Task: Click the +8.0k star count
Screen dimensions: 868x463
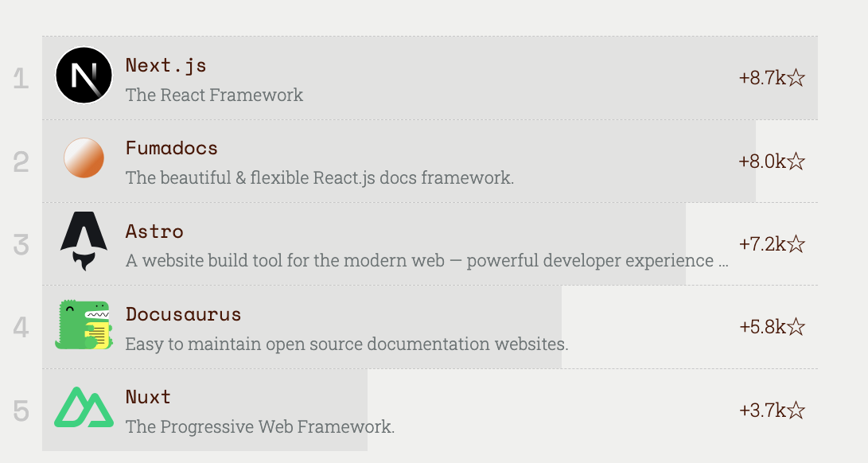Action: [x=772, y=161]
